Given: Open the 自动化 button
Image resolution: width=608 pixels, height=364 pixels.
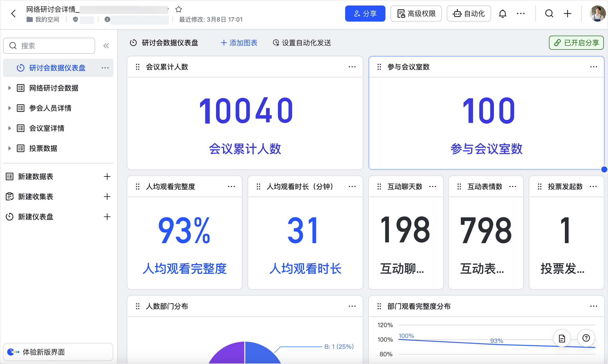Looking at the screenshot, I should pyautogui.click(x=469, y=13).
